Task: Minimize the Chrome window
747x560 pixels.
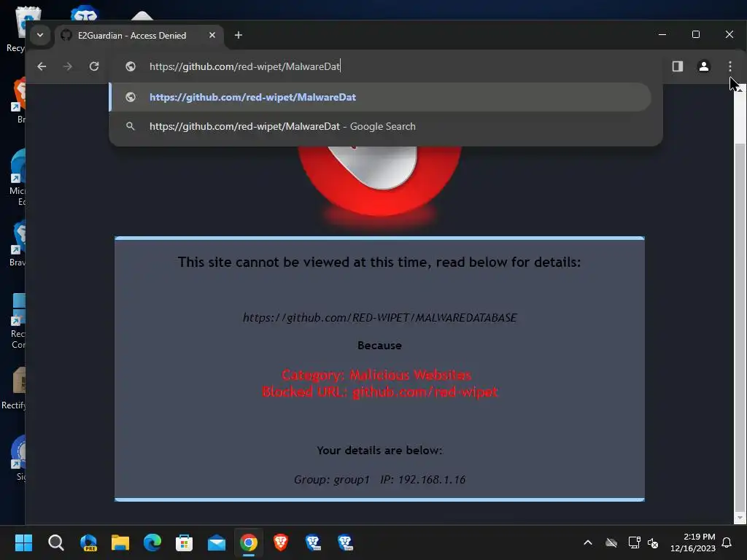Action: point(662,34)
